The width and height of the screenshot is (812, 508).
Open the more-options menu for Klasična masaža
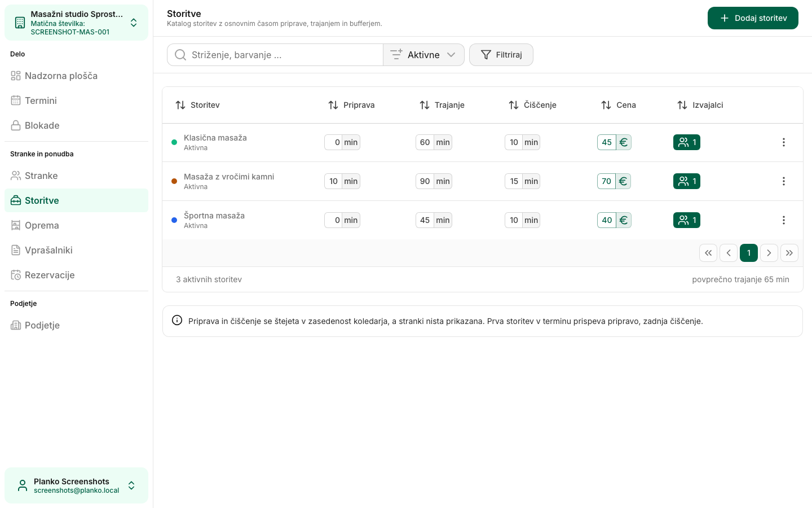point(783,142)
